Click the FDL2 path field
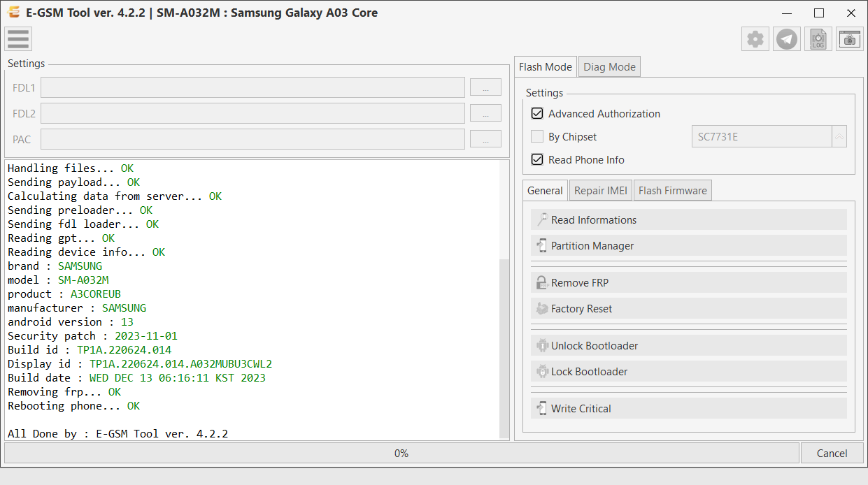Viewport: 868px width, 485px height. pos(252,113)
